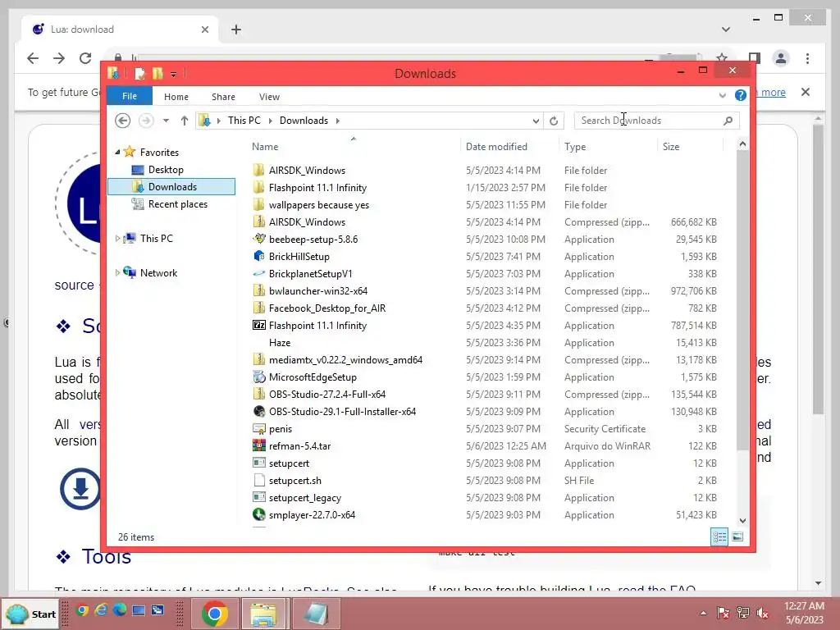Screen dimensions: 840x630
Task: Go up one folder level using the up arrow
Action: [x=185, y=121]
